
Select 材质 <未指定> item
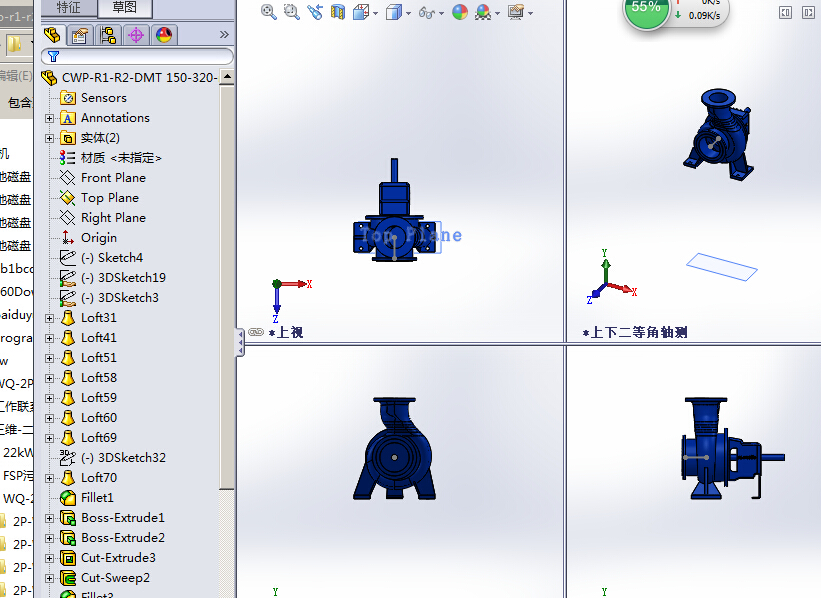click(121, 158)
